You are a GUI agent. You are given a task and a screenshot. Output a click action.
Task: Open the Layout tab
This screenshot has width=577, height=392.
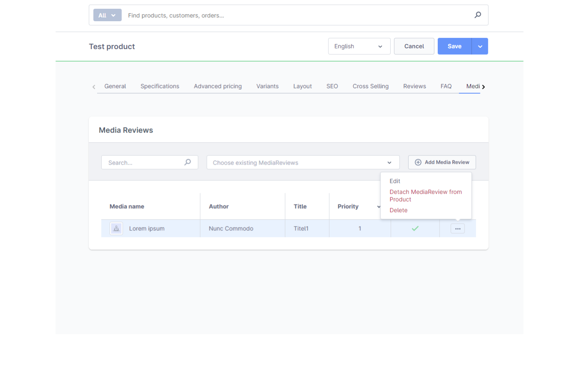302,86
